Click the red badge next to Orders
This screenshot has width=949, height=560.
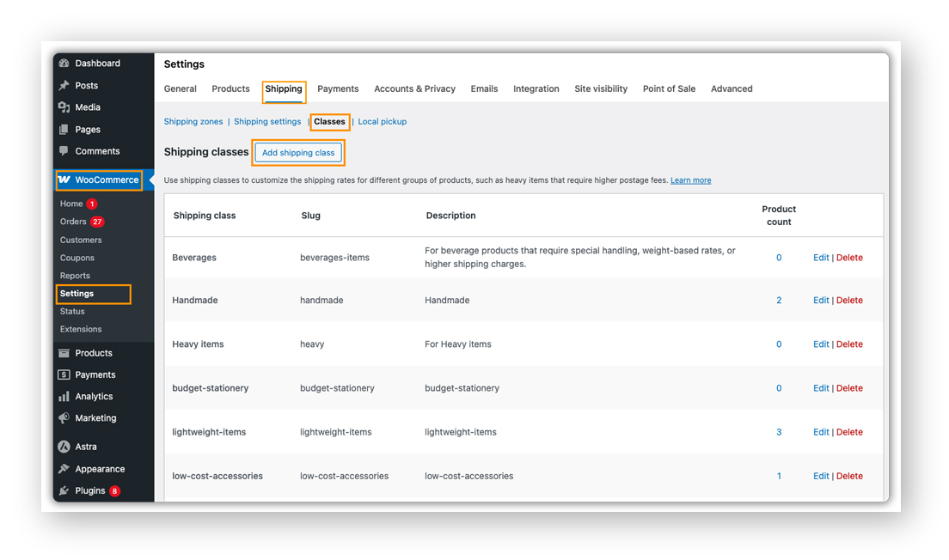[x=97, y=222]
